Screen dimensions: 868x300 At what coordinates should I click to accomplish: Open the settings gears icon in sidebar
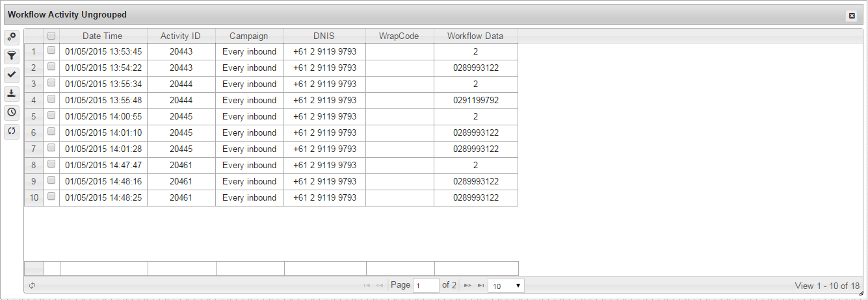click(x=12, y=37)
